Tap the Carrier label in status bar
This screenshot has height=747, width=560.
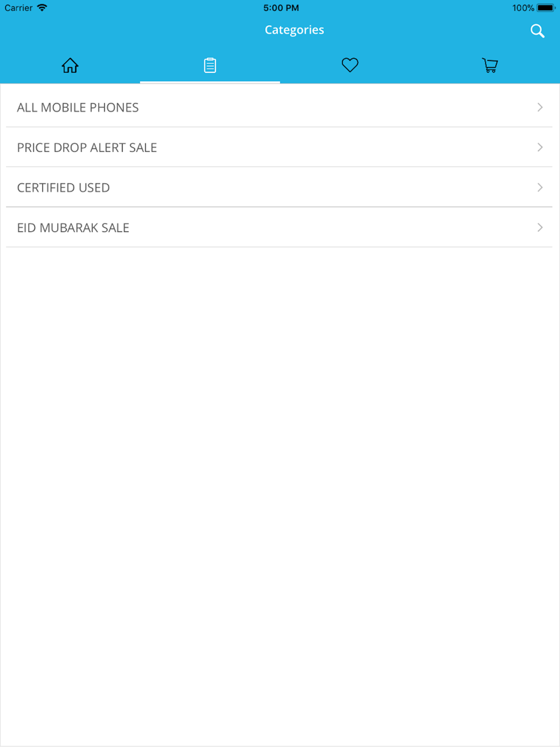[x=18, y=8]
